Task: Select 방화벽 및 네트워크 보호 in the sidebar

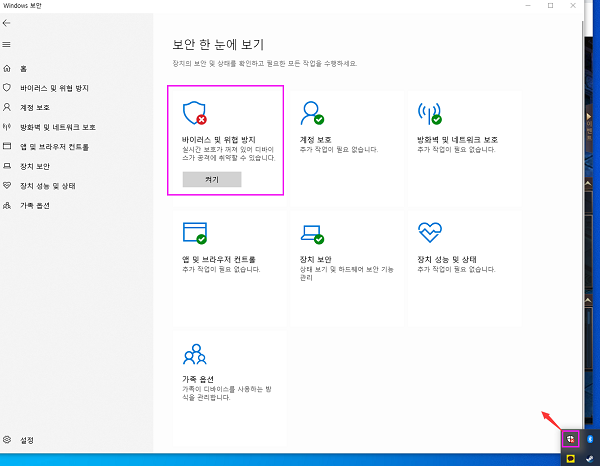Action: pos(58,127)
